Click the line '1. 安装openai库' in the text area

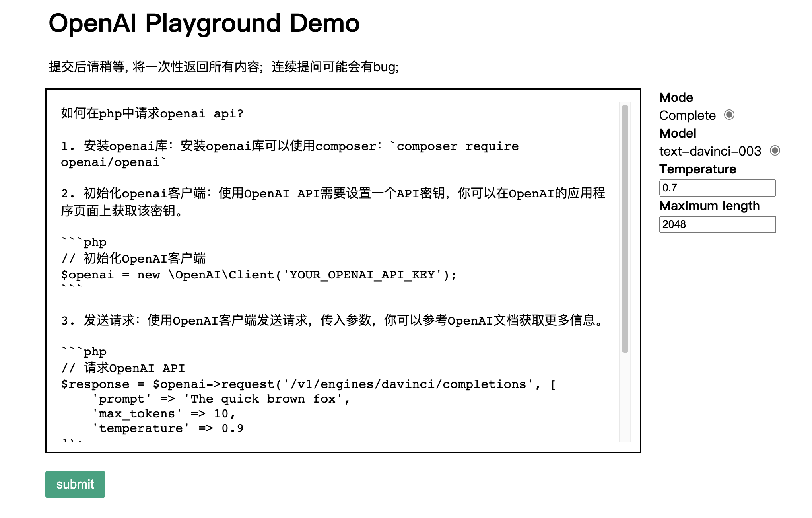coord(290,146)
